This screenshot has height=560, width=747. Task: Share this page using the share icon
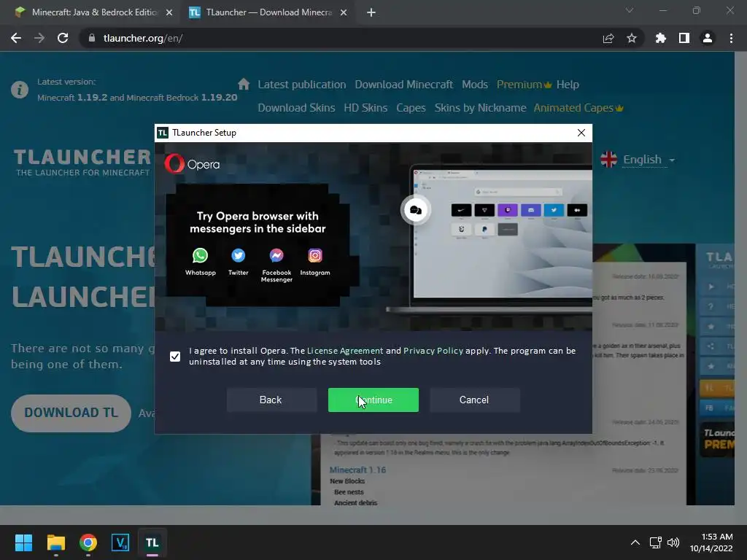(608, 38)
